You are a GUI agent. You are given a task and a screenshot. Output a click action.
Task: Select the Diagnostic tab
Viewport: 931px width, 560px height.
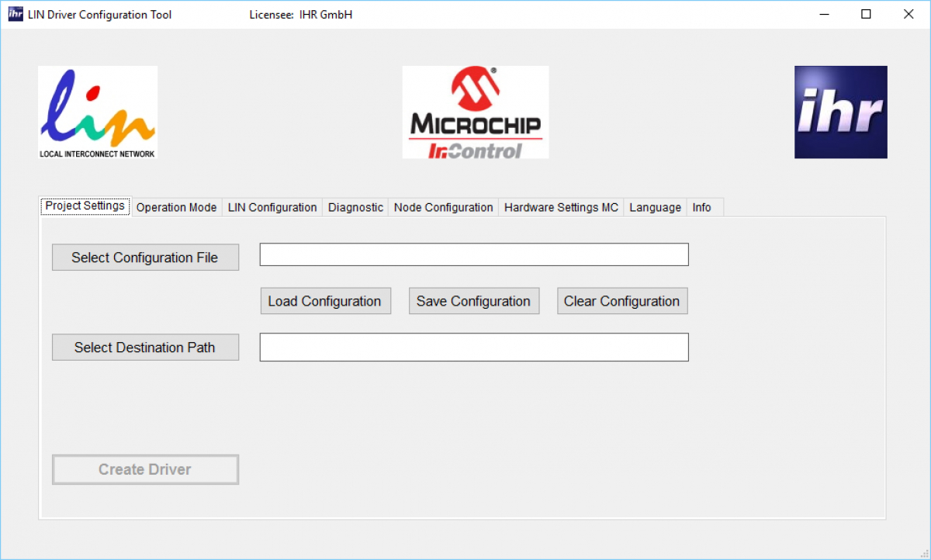[355, 207]
